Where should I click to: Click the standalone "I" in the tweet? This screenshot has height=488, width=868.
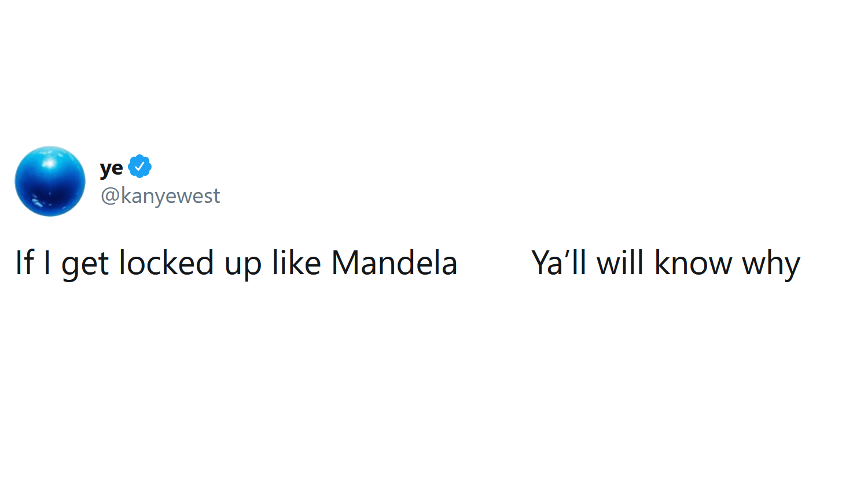coord(47,263)
